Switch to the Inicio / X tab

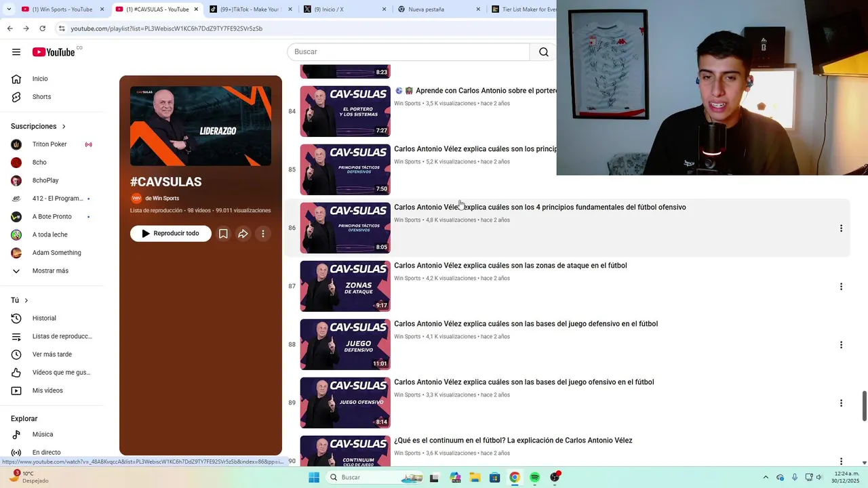(x=342, y=9)
